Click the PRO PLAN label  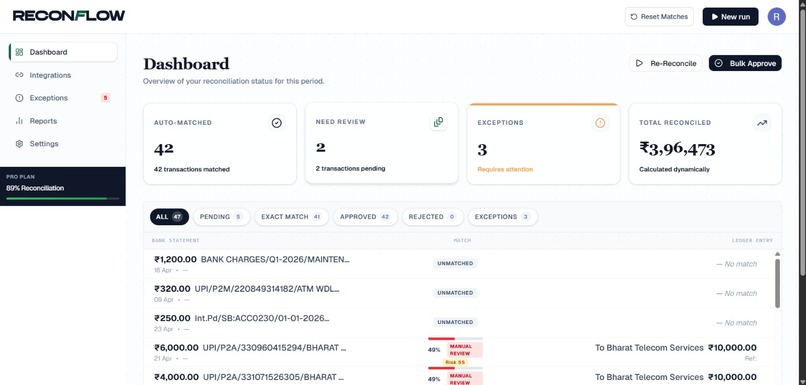click(21, 177)
